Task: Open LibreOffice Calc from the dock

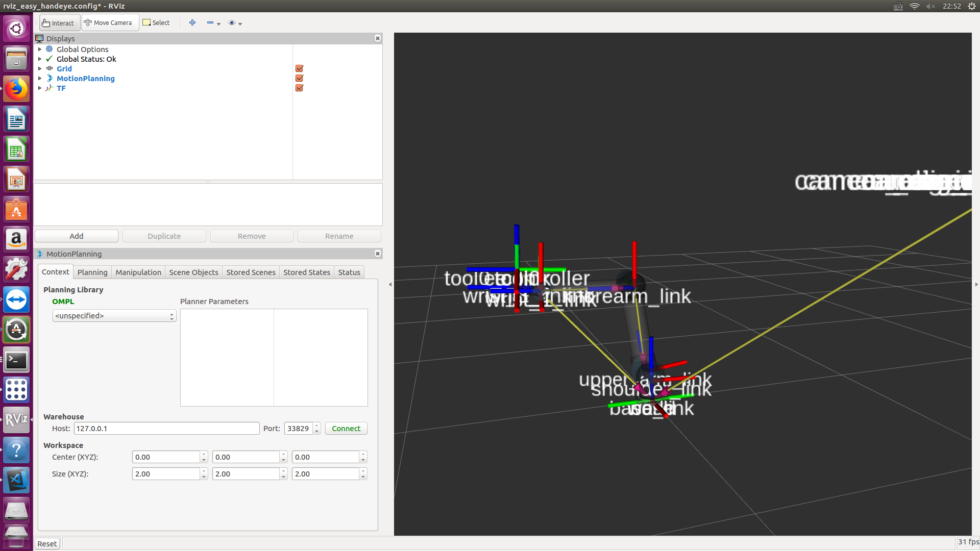Action: pos(16,149)
